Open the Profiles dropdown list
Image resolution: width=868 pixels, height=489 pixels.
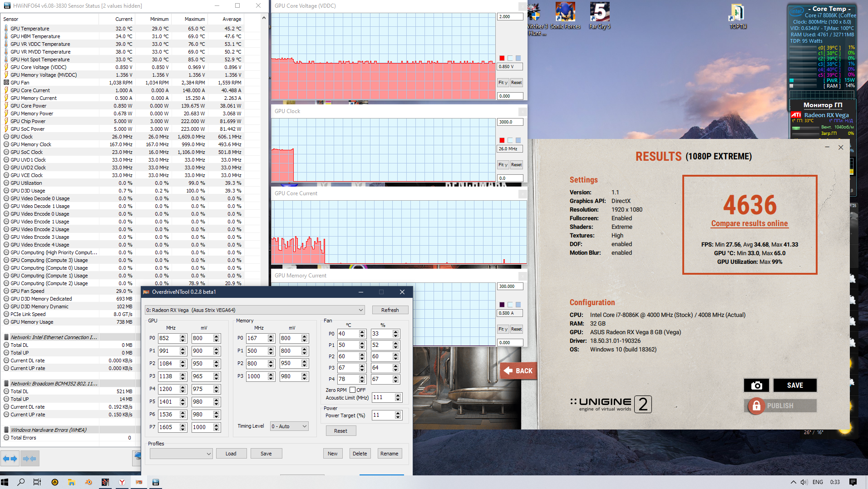pyautogui.click(x=181, y=454)
